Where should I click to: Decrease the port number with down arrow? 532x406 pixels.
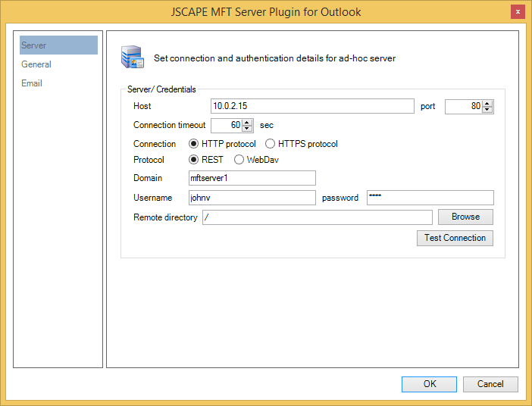click(487, 109)
